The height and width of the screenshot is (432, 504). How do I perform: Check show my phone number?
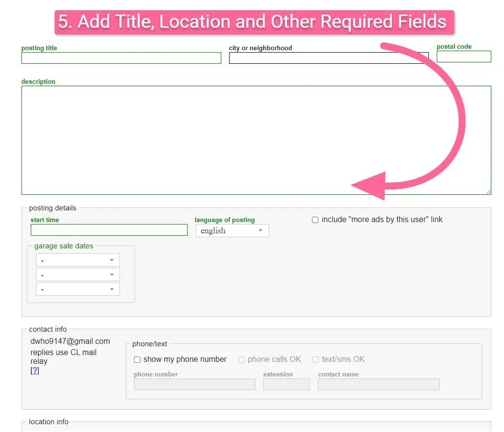point(137,359)
